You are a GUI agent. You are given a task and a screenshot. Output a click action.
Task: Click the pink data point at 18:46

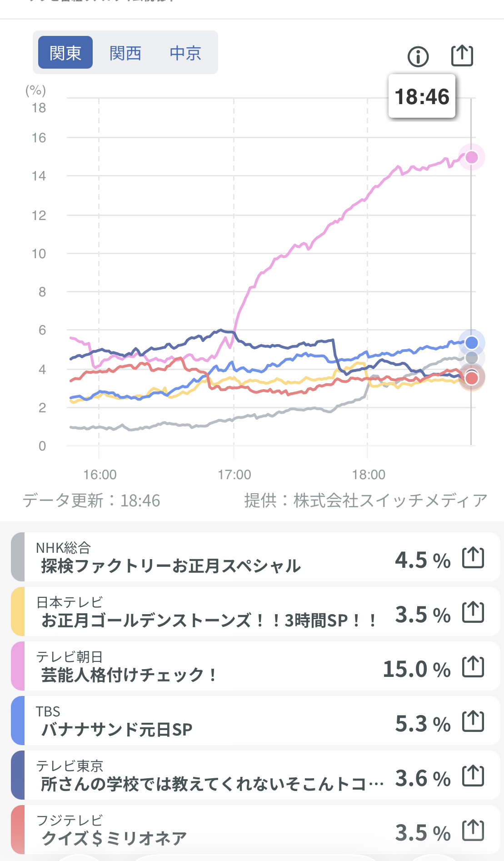tap(472, 157)
